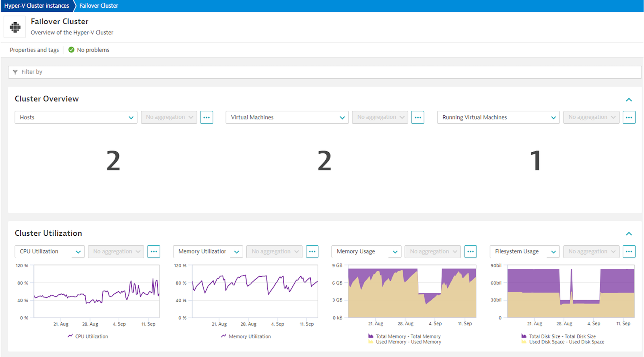Screen dimensions: 644x357
Task: Open the CPU Utilization metric dropdown
Action: pos(50,251)
